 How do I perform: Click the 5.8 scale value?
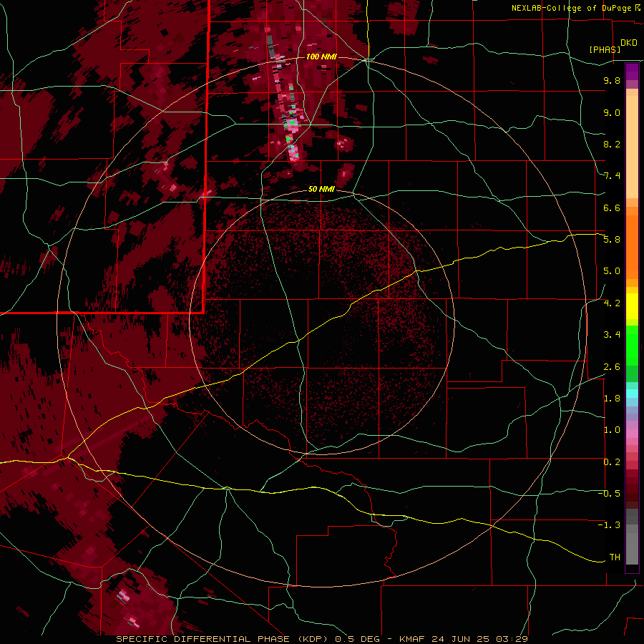612,240
